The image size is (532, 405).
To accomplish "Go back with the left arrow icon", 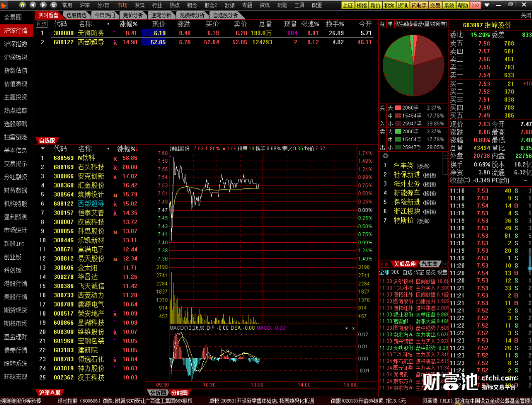I will point(33,5).
